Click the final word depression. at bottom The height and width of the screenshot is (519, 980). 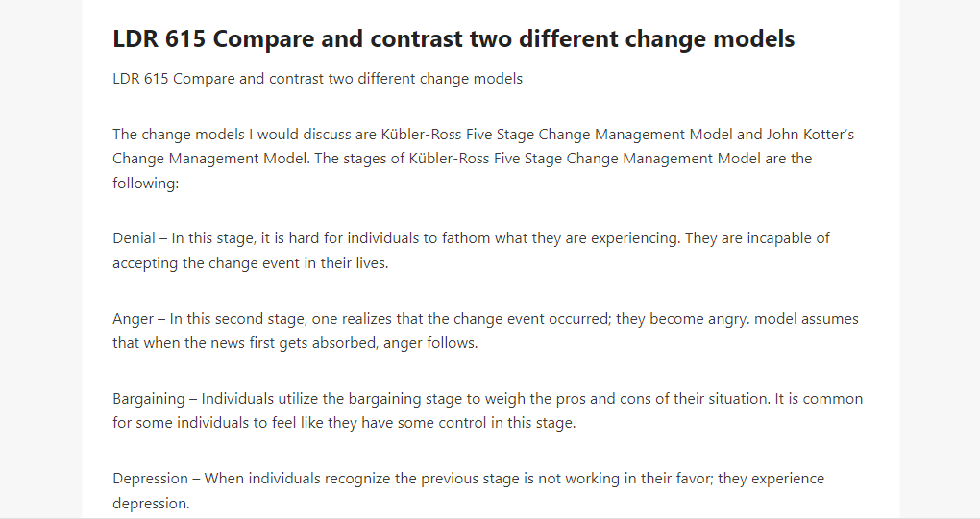click(x=151, y=504)
